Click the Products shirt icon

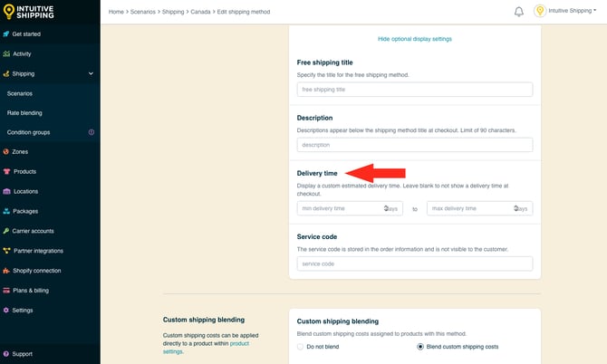(6, 171)
